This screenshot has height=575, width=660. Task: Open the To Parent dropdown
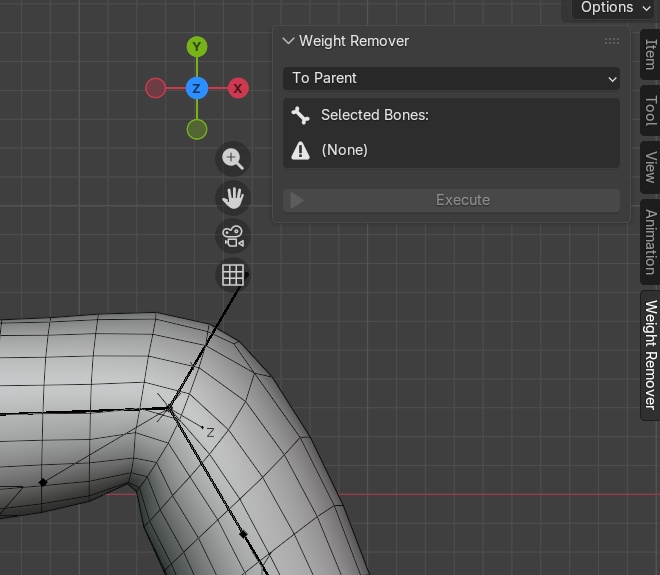(x=451, y=78)
